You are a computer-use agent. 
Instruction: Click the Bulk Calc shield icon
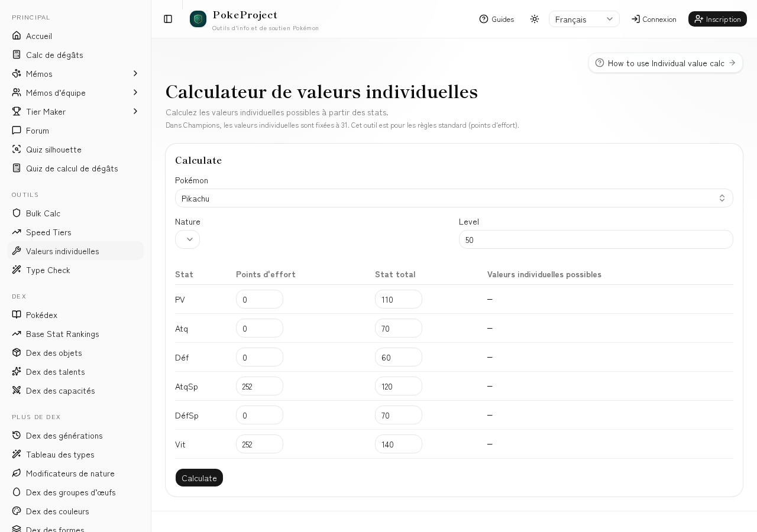(17, 213)
